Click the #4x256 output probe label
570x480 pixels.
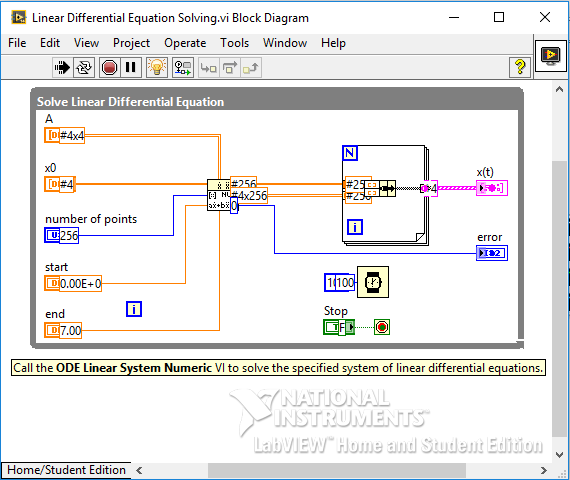[249, 195]
